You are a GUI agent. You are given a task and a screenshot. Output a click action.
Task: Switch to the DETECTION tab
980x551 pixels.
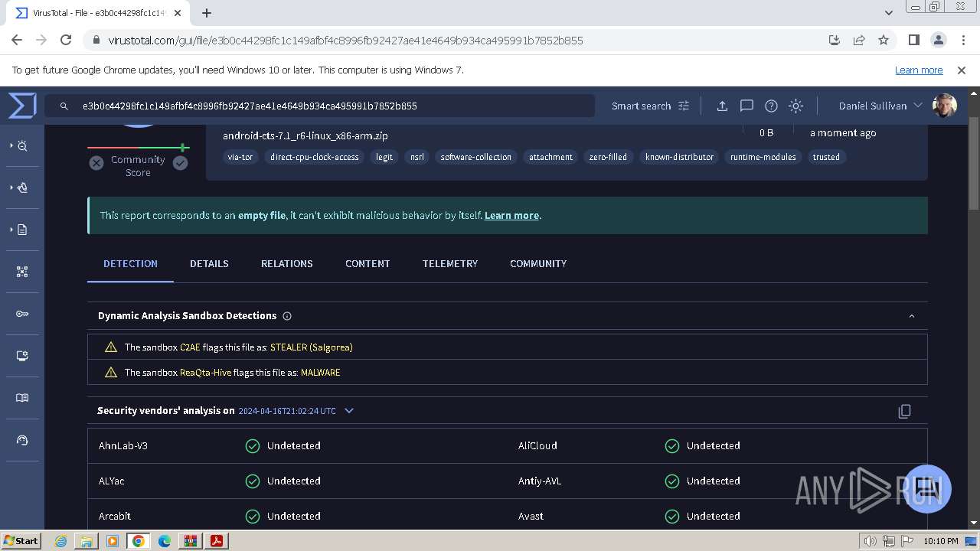130,263
